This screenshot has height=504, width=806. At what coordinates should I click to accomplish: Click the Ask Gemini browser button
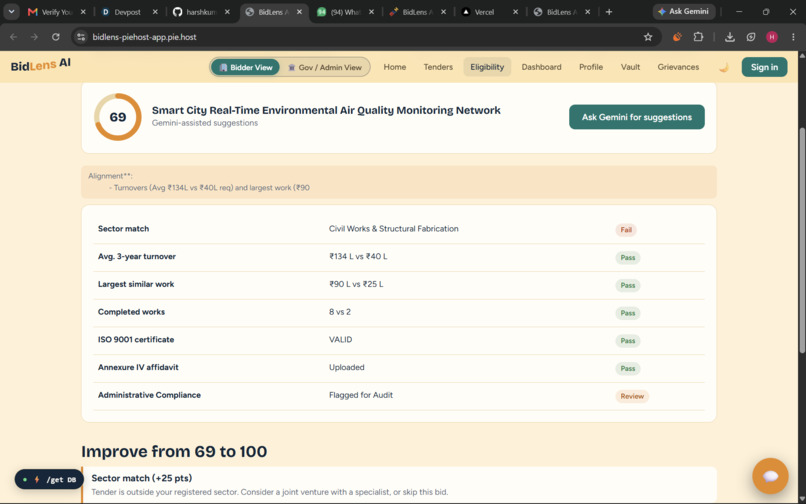(684, 11)
